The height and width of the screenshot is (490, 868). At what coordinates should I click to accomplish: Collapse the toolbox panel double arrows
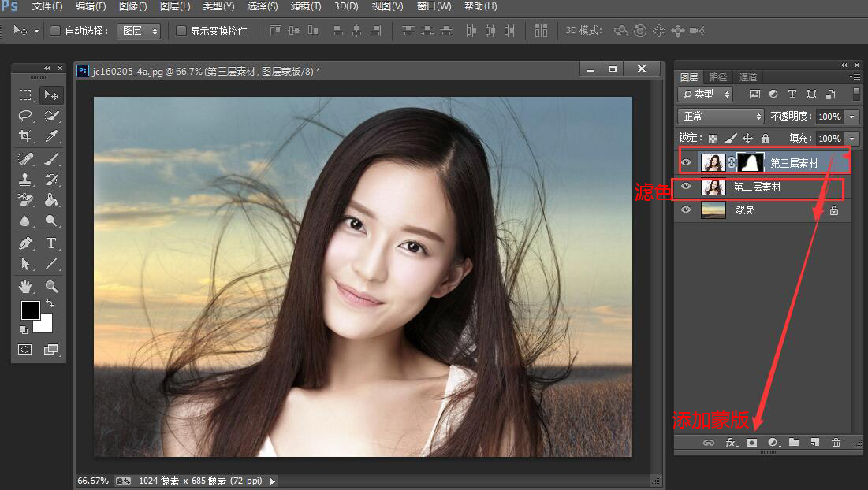pyautogui.click(x=47, y=68)
